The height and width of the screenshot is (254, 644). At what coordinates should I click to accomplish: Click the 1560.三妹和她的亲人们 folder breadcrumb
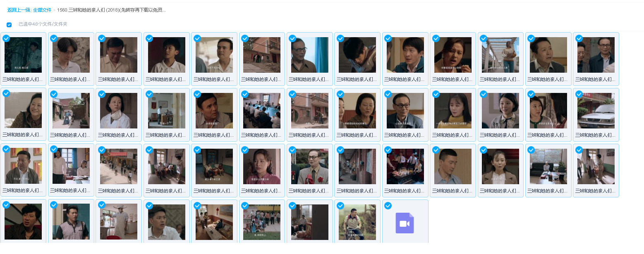(111, 10)
